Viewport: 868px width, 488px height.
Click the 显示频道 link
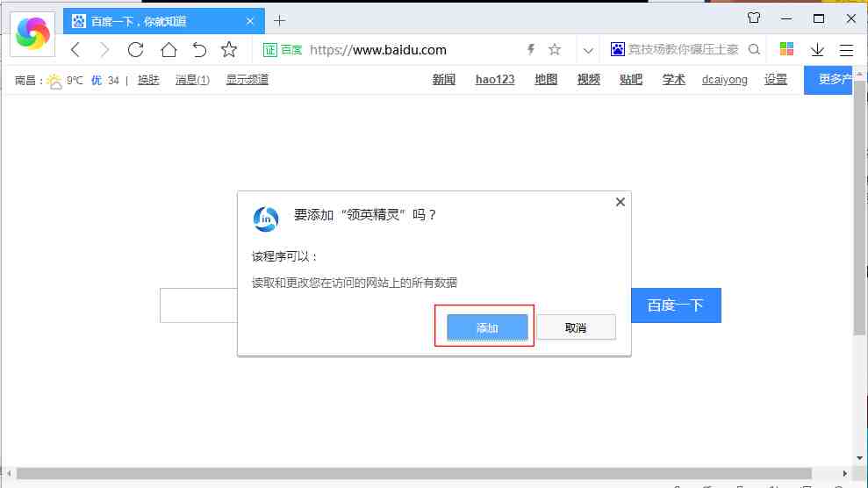(x=247, y=80)
